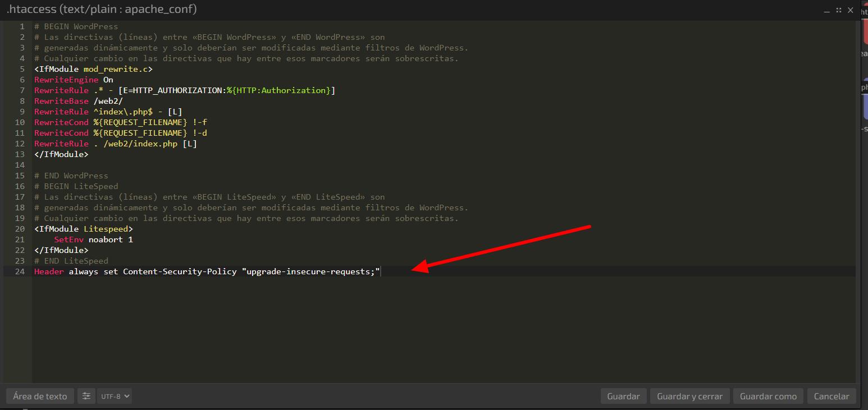
Task: Click the '/web2/index.php [L]' rule line
Action: (116, 144)
